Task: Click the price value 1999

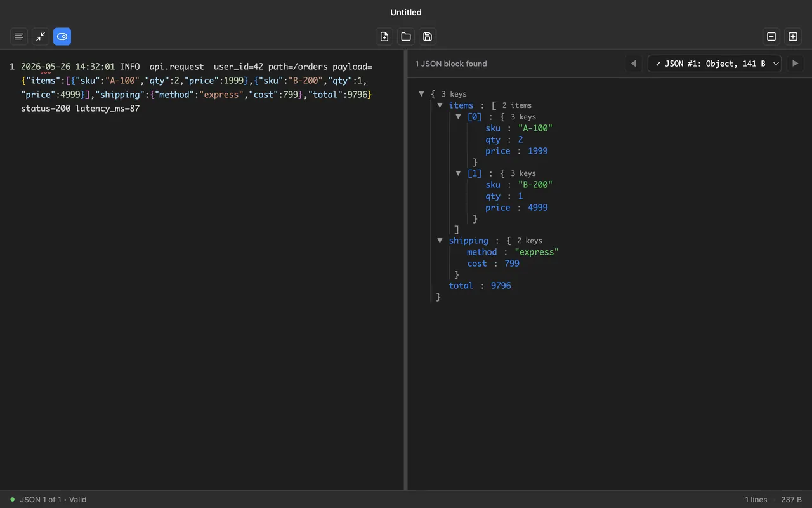Action: tap(538, 151)
